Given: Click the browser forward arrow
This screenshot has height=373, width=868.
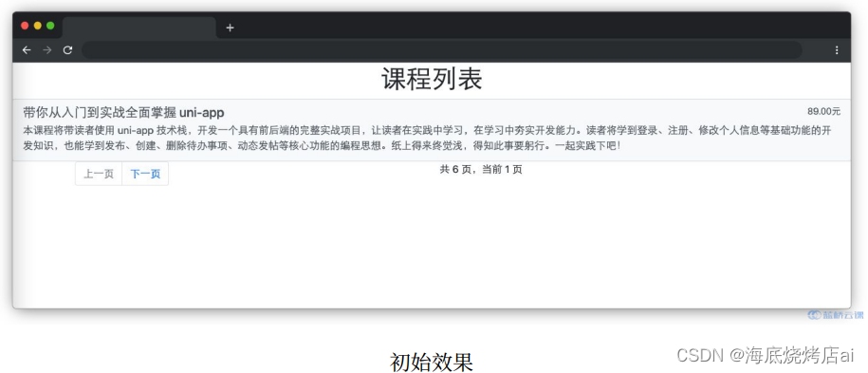Looking at the screenshot, I should click(47, 50).
